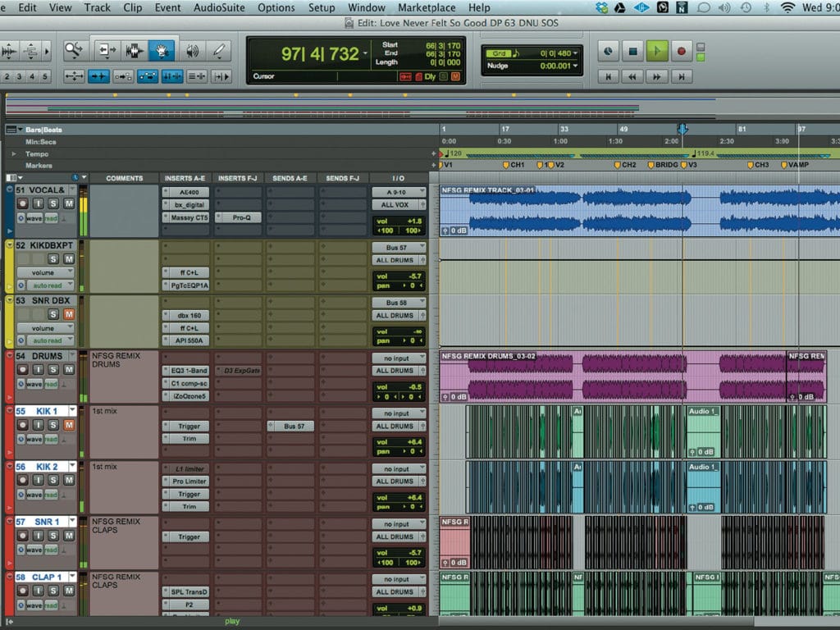Unmute the 53 SNR DBX track
Screen dimensions: 840x630
click(x=69, y=314)
